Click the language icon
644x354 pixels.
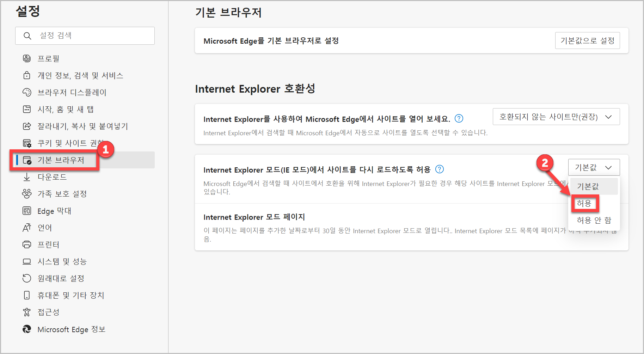pos(27,228)
